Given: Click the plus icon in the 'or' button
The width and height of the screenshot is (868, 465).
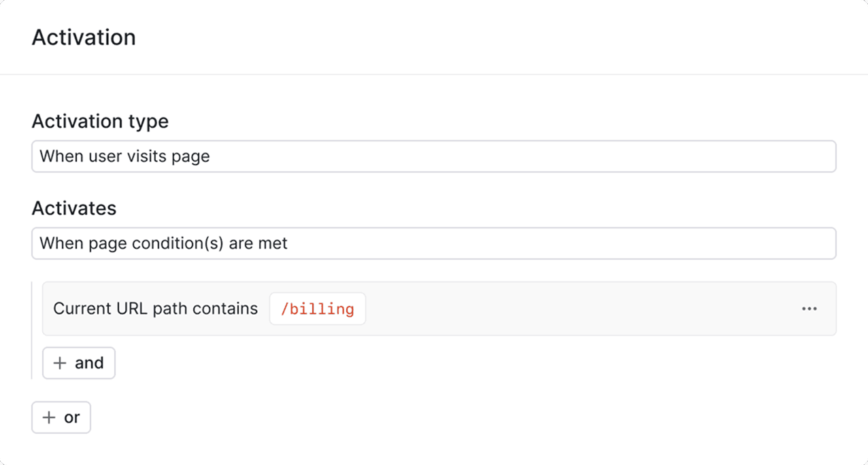Looking at the screenshot, I should click(x=49, y=417).
